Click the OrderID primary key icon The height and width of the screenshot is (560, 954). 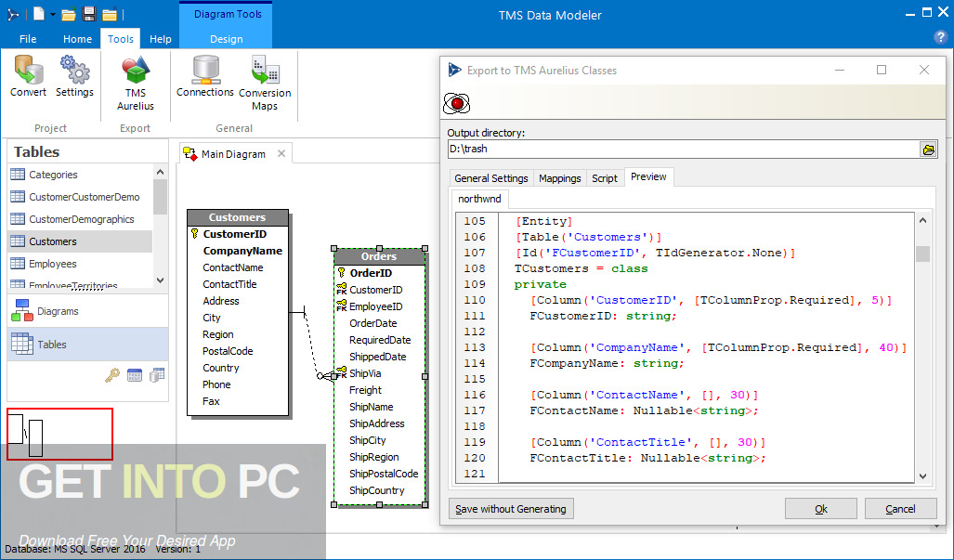click(x=341, y=273)
